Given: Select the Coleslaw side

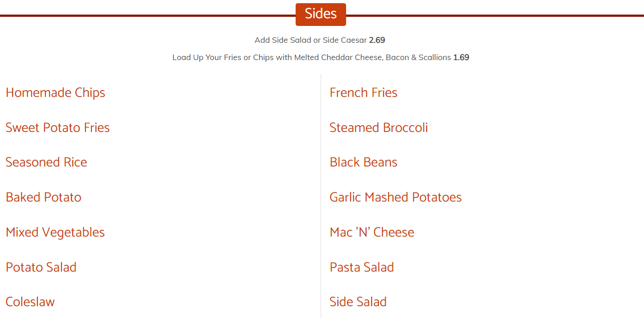Looking at the screenshot, I should click(30, 302).
